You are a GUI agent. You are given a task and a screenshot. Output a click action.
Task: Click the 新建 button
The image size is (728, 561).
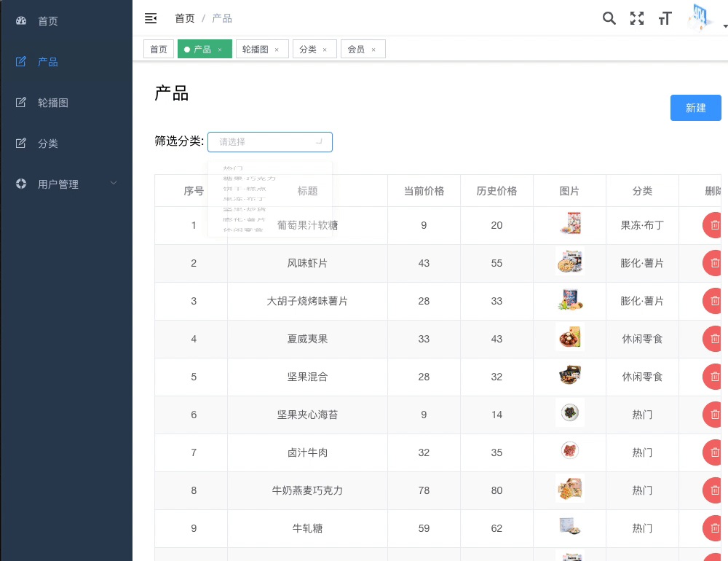pos(695,108)
